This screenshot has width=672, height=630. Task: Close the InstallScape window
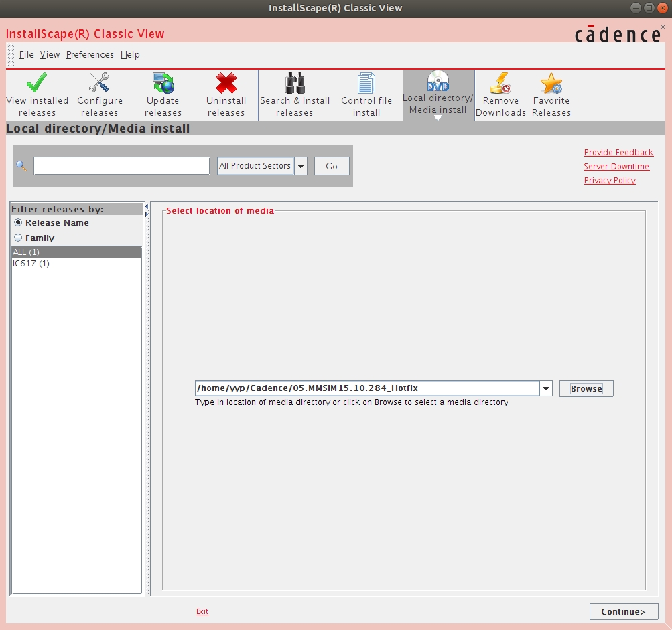pos(662,8)
